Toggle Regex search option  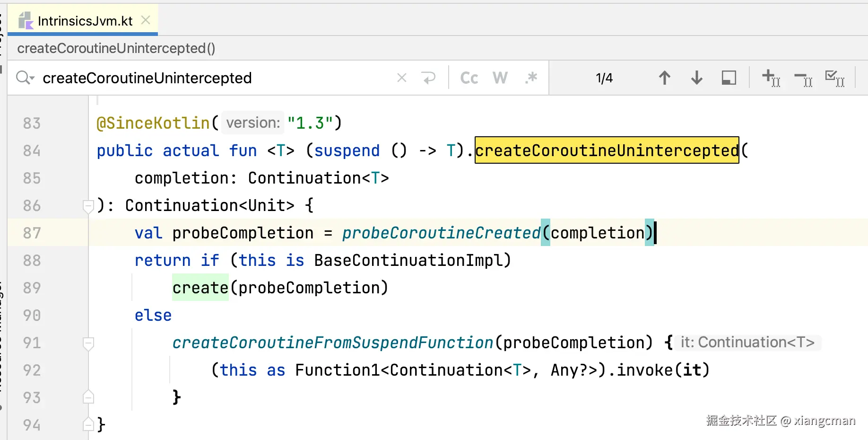[x=531, y=78]
